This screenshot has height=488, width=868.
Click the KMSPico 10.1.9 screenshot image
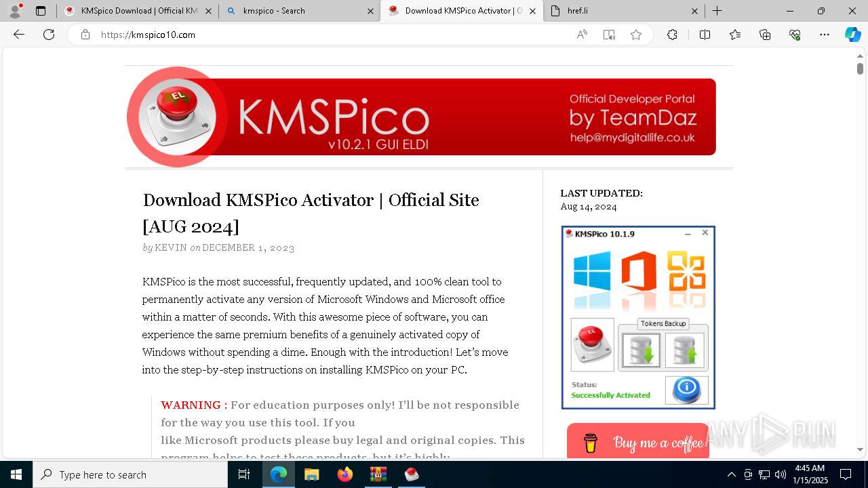[x=638, y=317]
